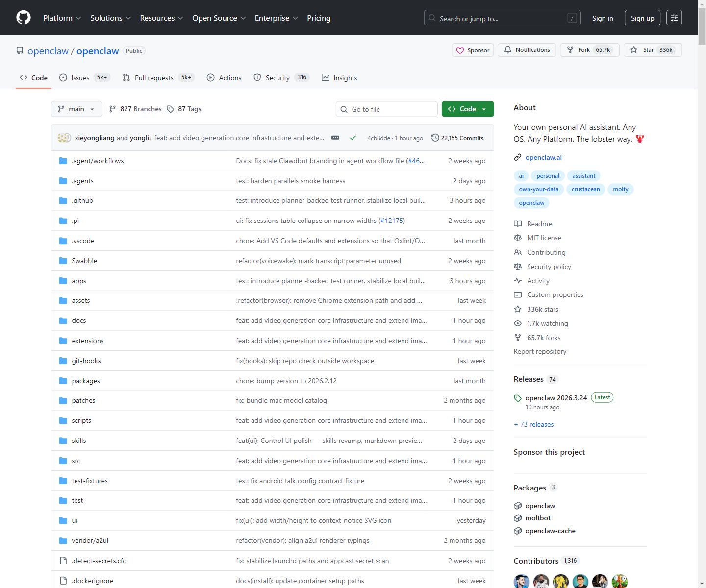Click the eye icon beside 1.7k watching
The width and height of the screenshot is (706, 588).
coord(517,323)
